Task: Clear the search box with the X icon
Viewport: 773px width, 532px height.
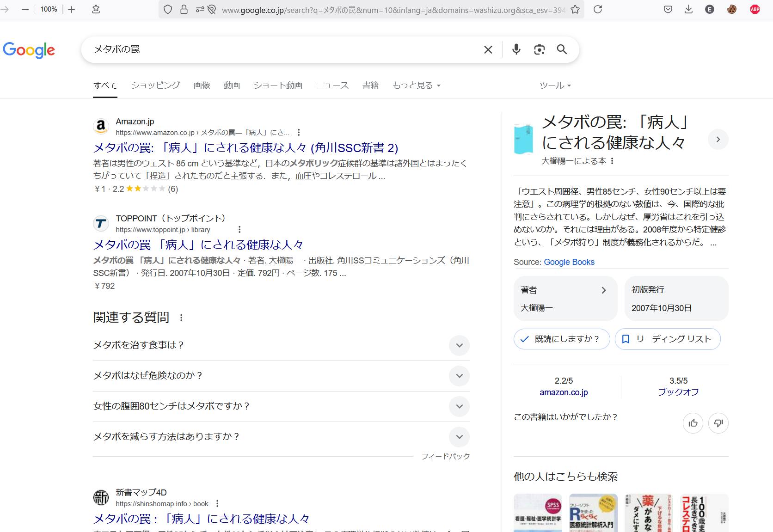Action: (x=488, y=49)
